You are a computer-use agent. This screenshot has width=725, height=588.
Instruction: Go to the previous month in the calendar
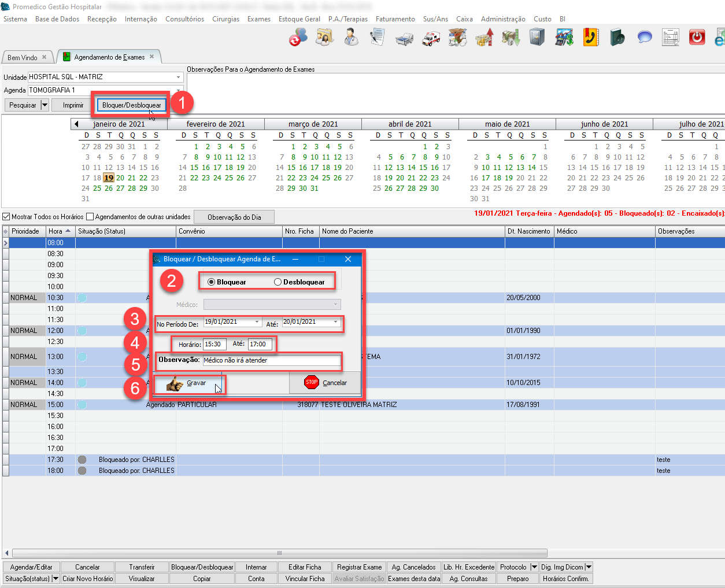(x=76, y=124)
